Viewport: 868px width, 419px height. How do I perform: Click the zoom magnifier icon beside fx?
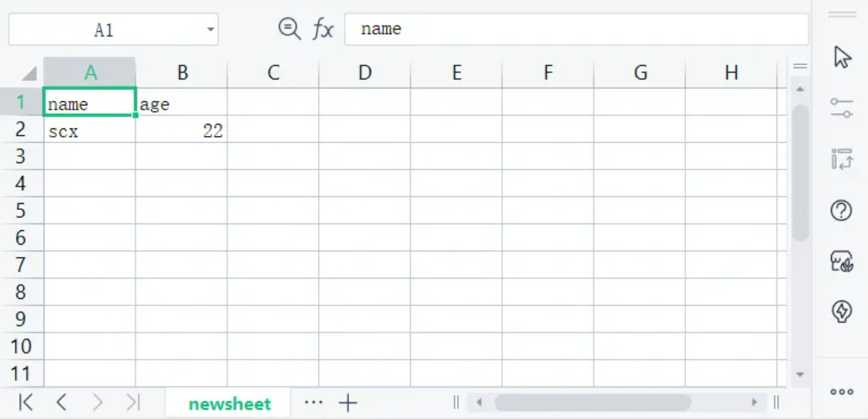(290, 29)
